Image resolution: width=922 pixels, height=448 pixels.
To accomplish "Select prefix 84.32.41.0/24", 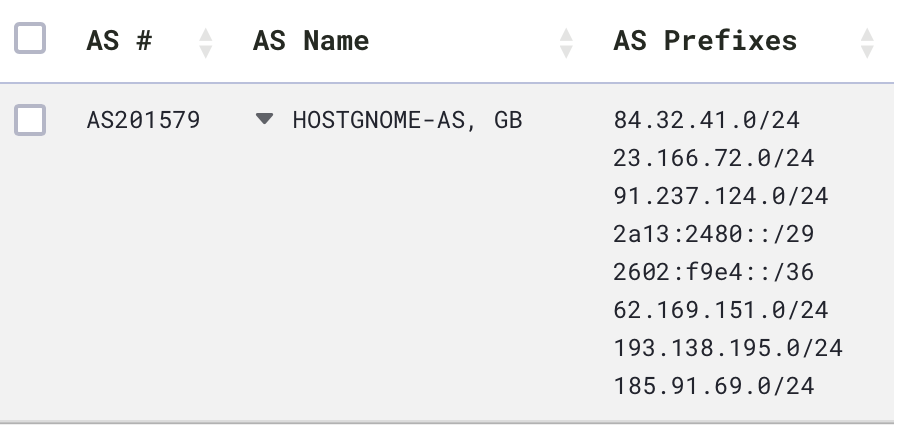I will [707, 121].
